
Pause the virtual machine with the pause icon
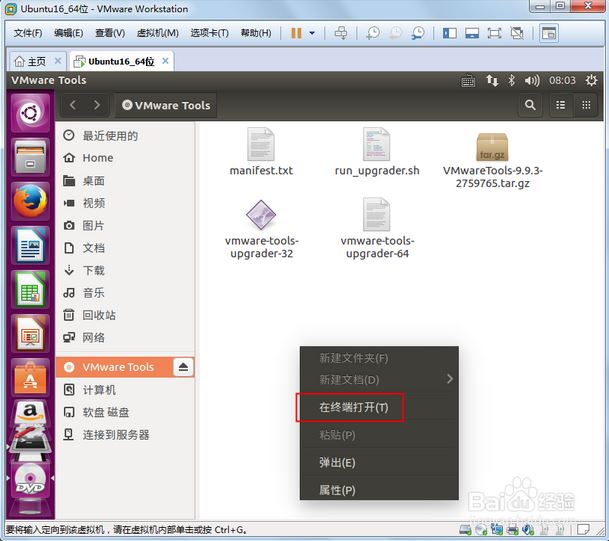(x=296, y=33)
